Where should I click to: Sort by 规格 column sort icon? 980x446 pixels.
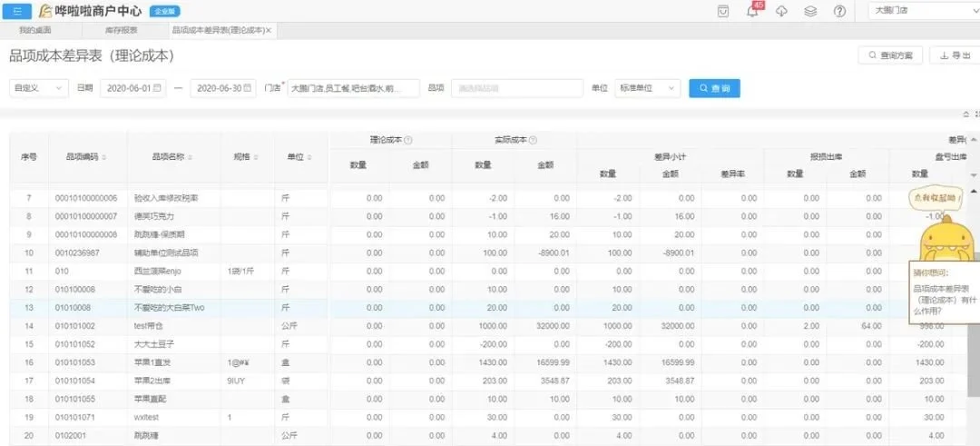tap(256, 158)
